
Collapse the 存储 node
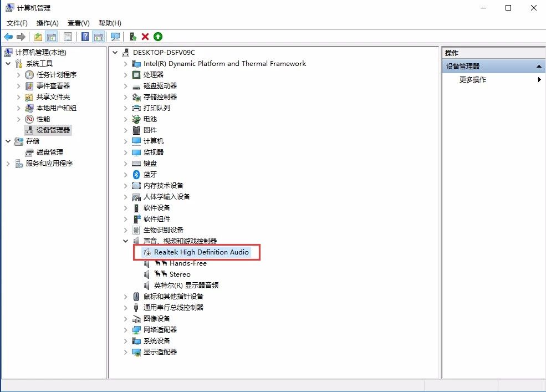[x=8, y=141]
